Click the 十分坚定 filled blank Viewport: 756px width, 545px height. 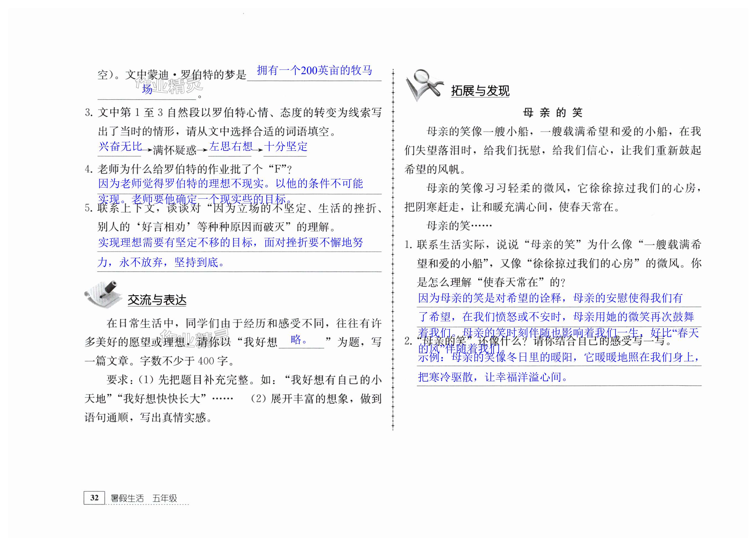pyautogui.click(x=286, y=146)
